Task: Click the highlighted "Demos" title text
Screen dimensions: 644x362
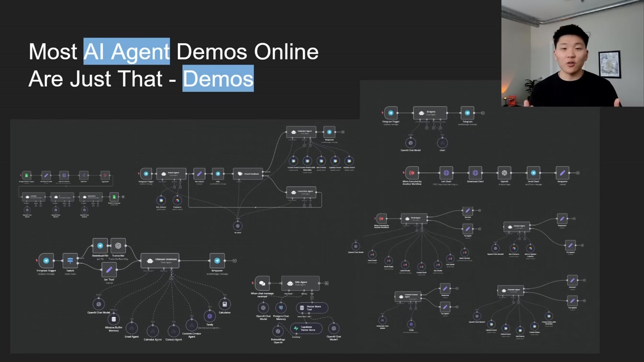Action: [218, 79]
